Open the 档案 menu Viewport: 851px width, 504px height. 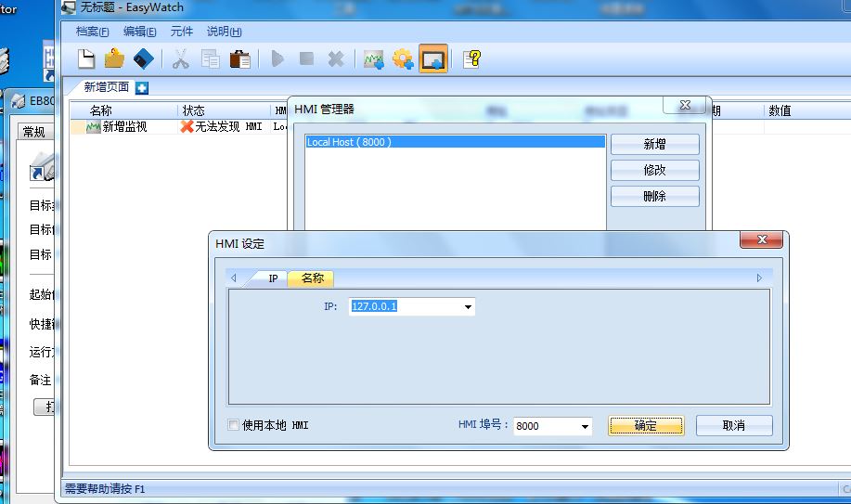pyautogui.click(x=92, y=32)
